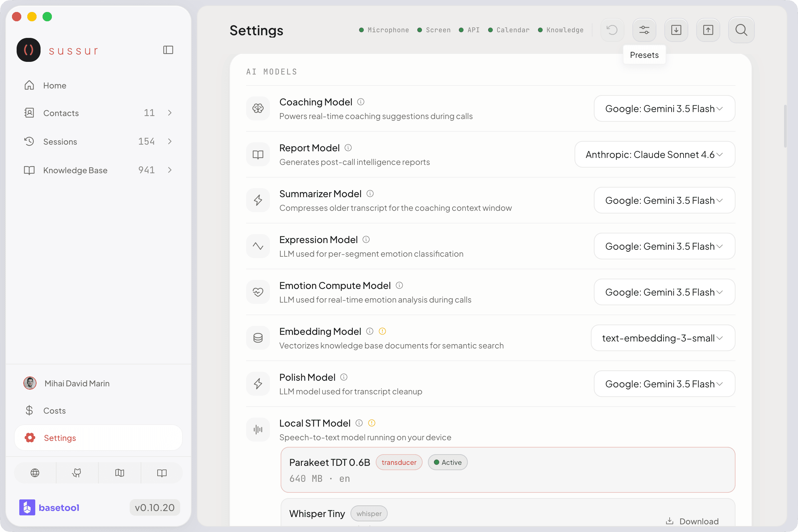Image resolution: width=798 pixels, height=532 pixels.
Task: Click info icon next to Summarizer Model
Action: 370,194
